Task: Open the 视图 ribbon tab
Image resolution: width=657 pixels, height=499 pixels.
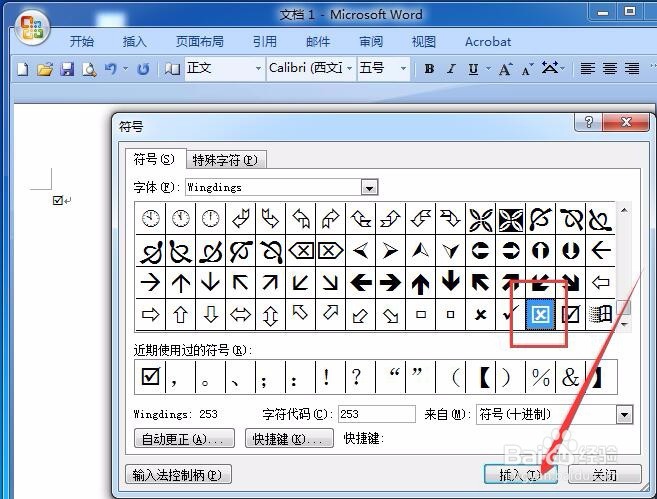Action: [424, 41]
